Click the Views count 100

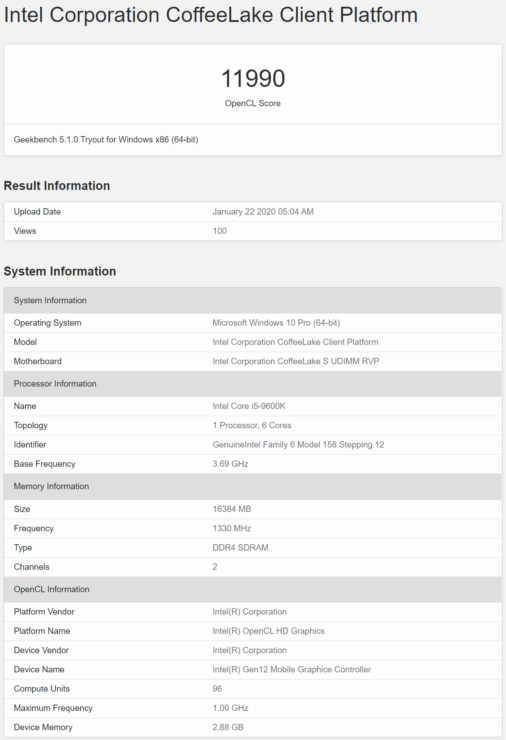pos(219,231)
